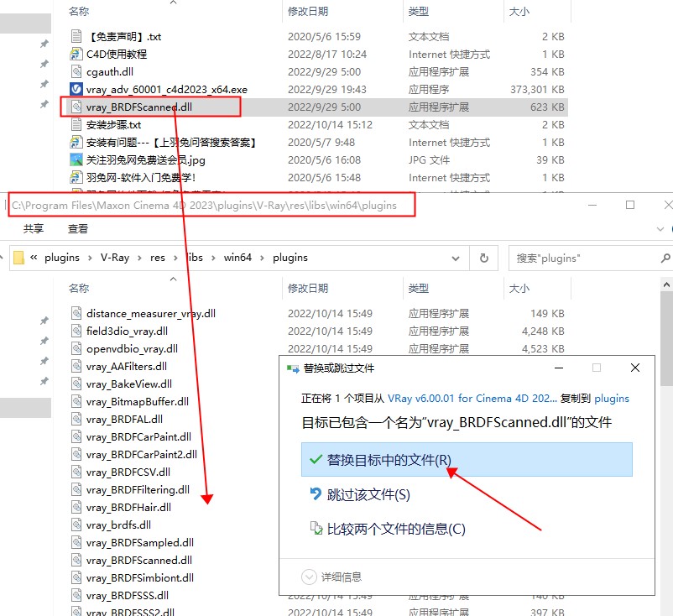Sort upper window by 名称 column
This screenshot has height=616, width=673.
tap(79, 11)
